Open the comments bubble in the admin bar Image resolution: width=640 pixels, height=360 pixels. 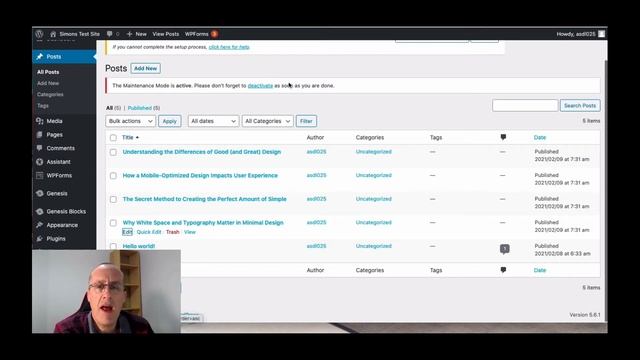pos(109,34)
